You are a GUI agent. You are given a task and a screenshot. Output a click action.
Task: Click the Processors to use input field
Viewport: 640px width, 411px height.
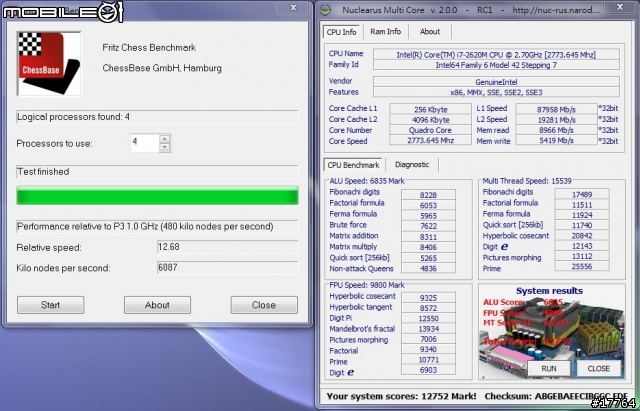[145, 143]
